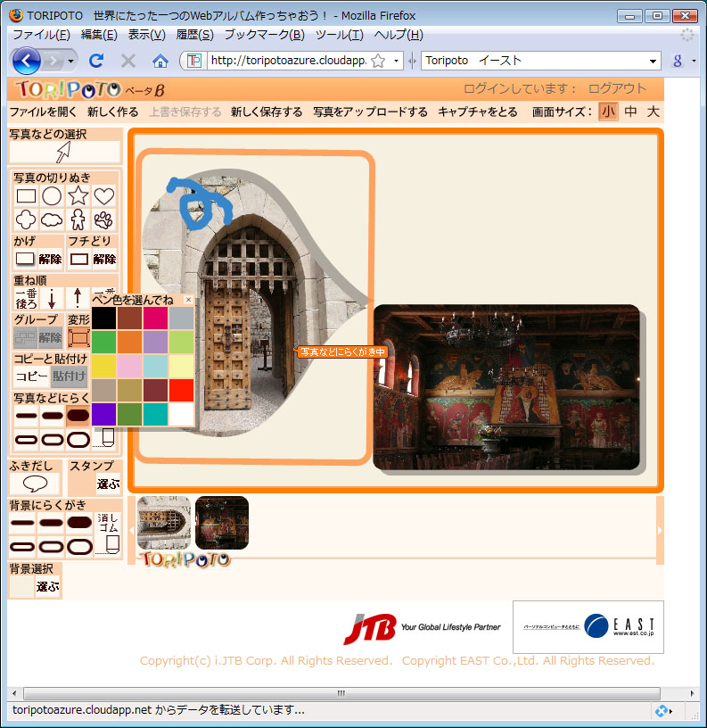Apply shadow (かげ) to photo
Image resolution: width=707 pixels, height=728 pixels.
coord(25,259)
